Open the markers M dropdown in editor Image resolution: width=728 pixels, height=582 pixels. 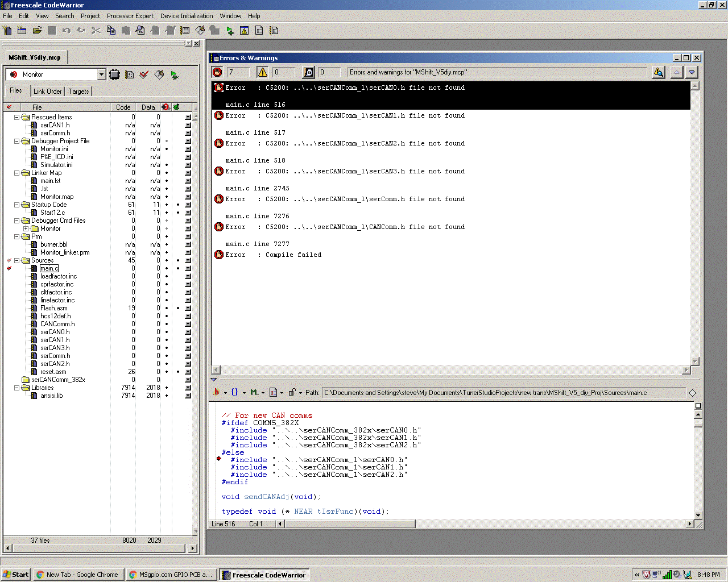click(257, 392)
